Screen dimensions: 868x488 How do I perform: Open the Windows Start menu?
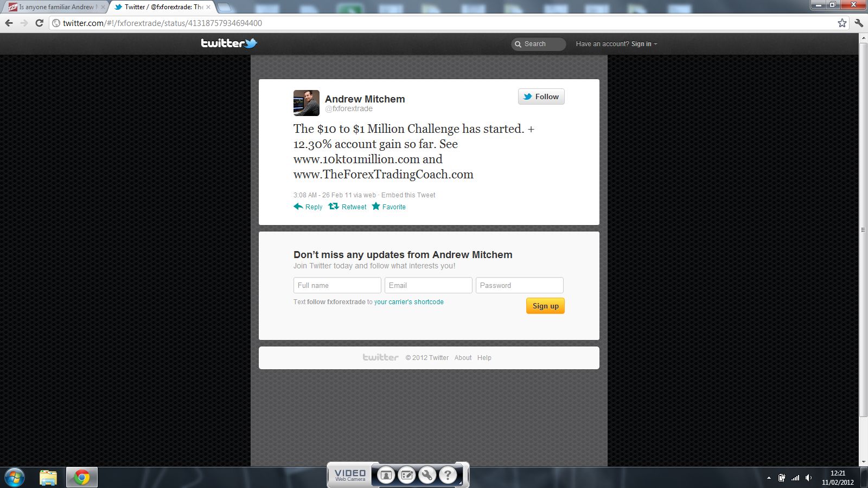pyautogui.click(x=14, y=478)
